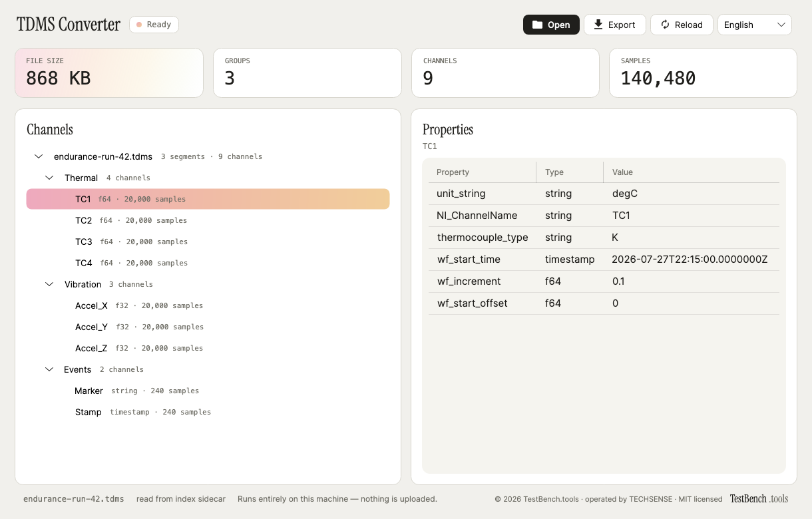Click the circular arrows Reload icon
The image size is (812, 519).
click(x=665, y=25)
